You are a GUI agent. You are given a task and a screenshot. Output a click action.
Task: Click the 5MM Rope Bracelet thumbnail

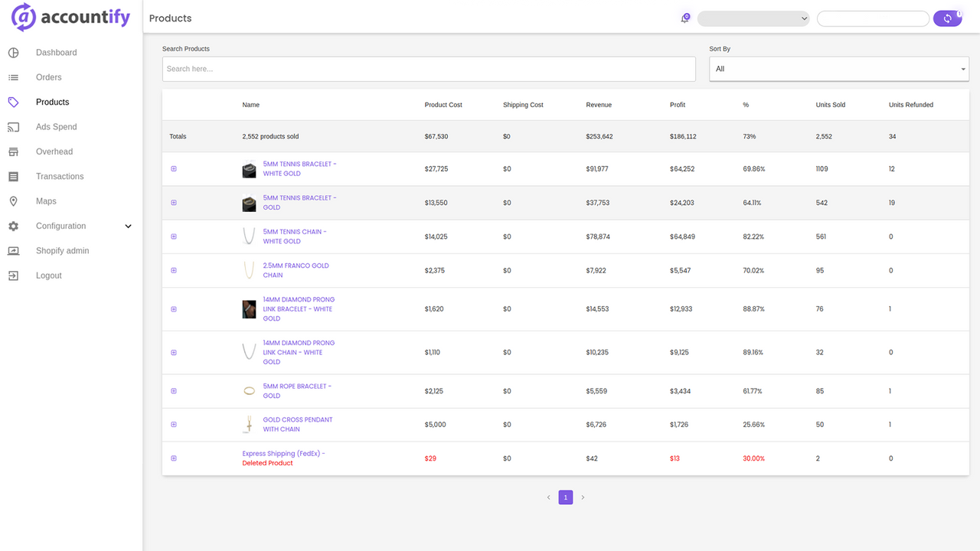pyautogui.click(x=249, y=391)
